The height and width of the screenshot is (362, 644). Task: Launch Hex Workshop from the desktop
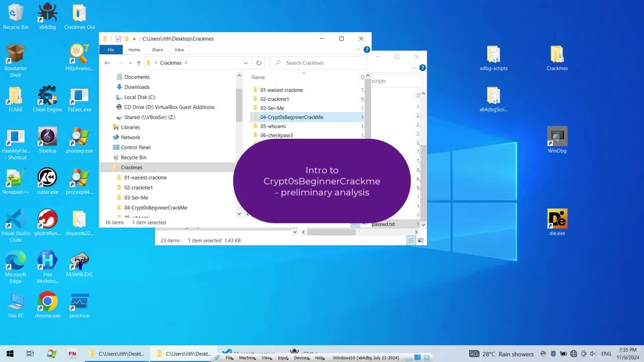click(x=47, y=267)
